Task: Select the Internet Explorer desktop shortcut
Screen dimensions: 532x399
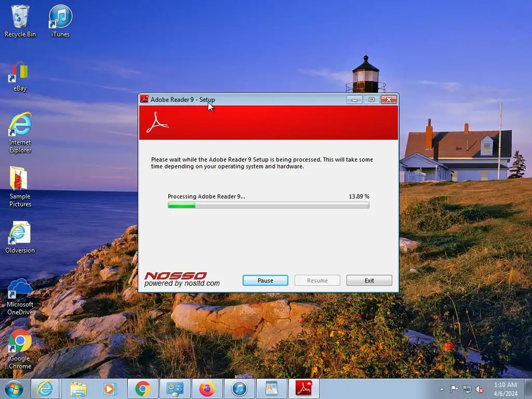Action: 20,132
